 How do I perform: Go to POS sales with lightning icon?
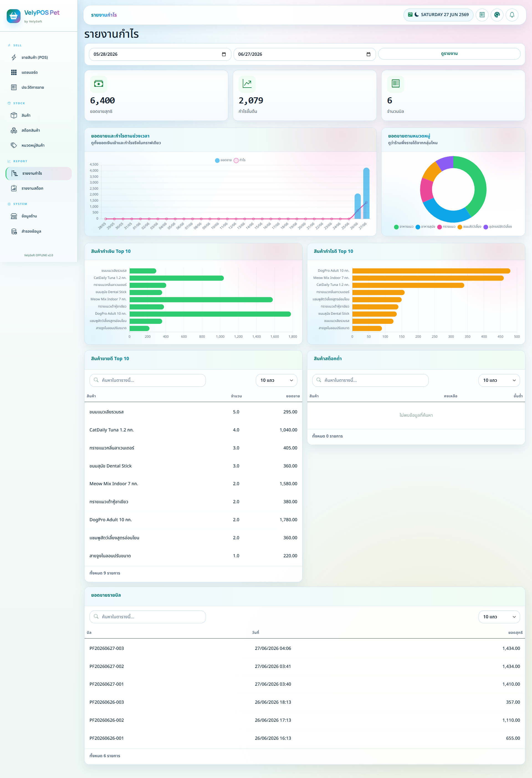point(14,57)
